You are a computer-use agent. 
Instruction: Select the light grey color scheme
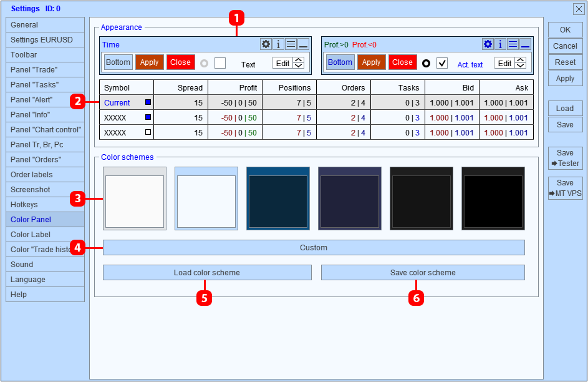[x=135, y=198]
